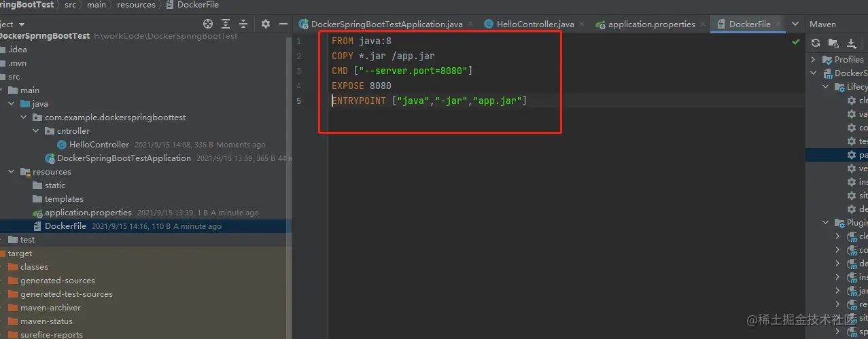Image resolution: width=868 pixels, height=339 pixels.
Task: Generate sources and update folders in Maven
Action: tap(833, 43)
